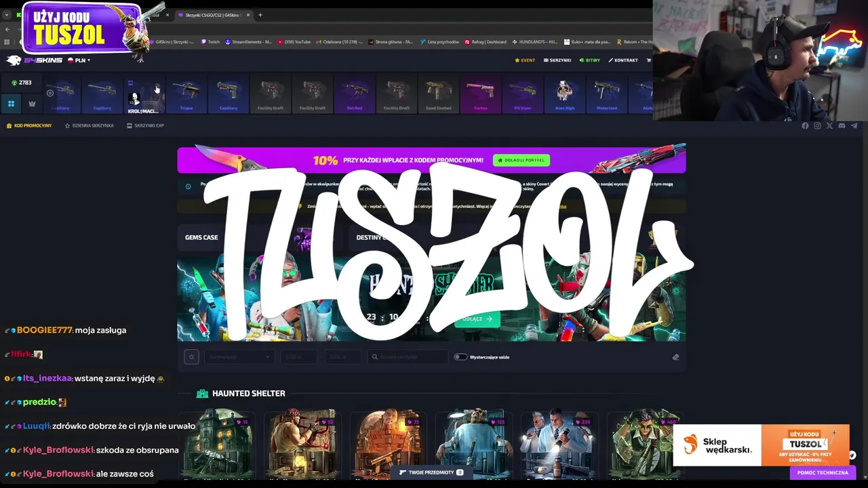868x488 pixels.
Task: Open the doctors with flashlights case priced 230
Action: [559, 444]
